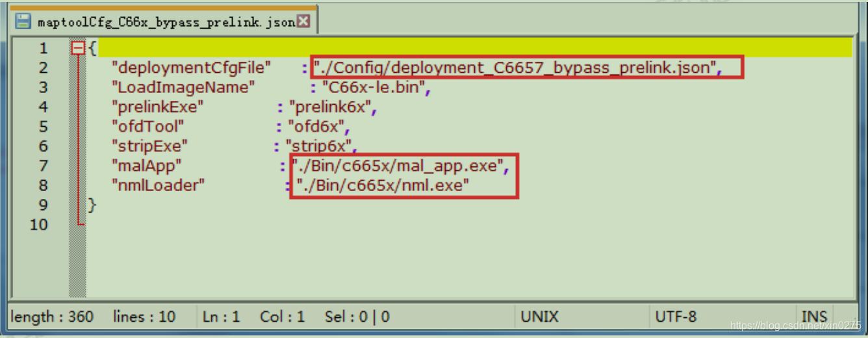
Task: Toggle the INS insert mode indicator
Action: coord(814,317)
